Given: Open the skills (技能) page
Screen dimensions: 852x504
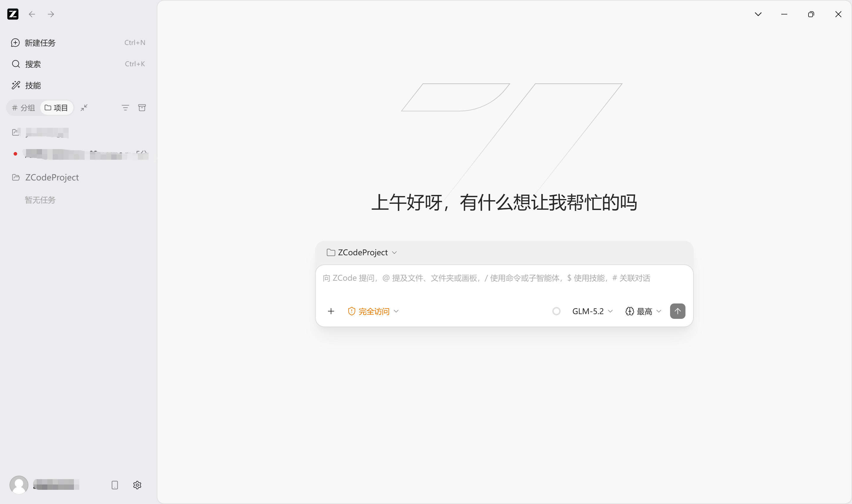Looking at the screenshot, I should (x=78, y=85).
